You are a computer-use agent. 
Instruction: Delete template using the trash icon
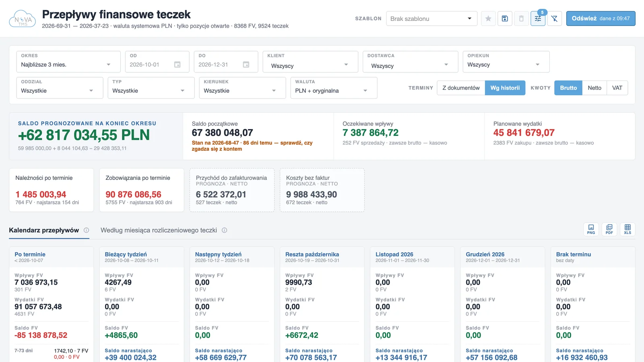(x=521, y=19)
